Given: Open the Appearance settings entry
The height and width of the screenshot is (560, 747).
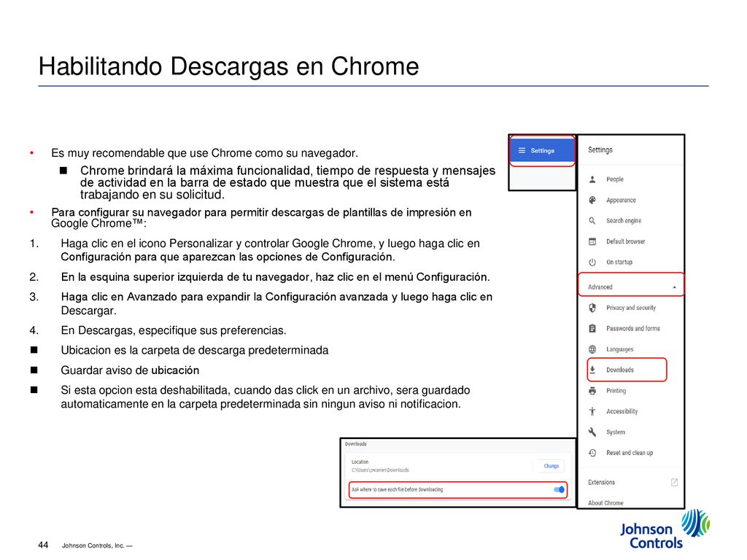Looking at the screenshot, I should (621, 200).
